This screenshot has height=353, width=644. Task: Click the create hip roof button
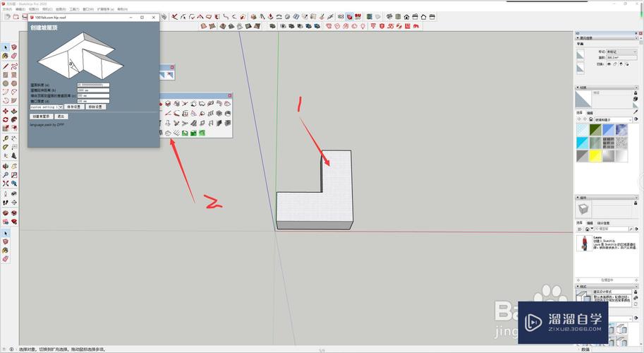42,116
